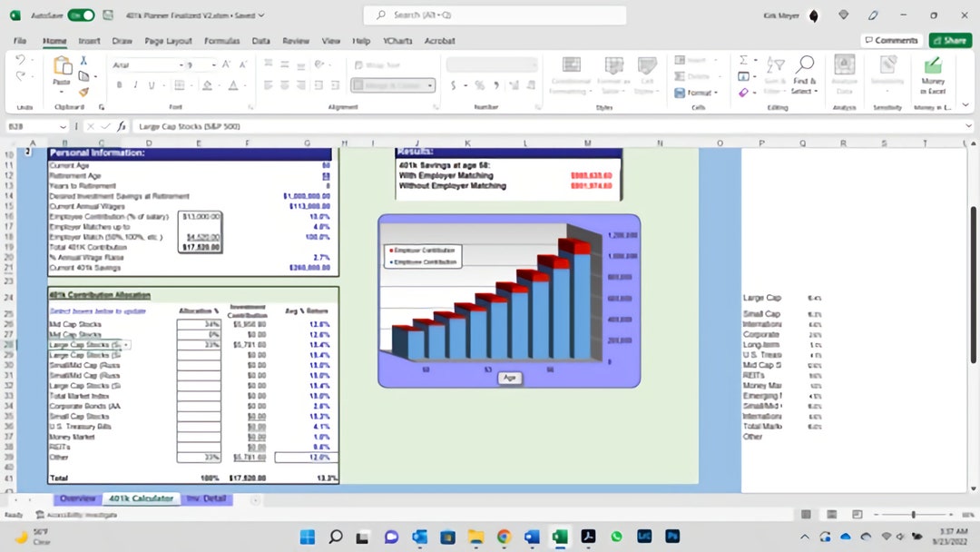
Task: Toggle bold formatting
Action: pyautogui.click(x=119, y=84)
